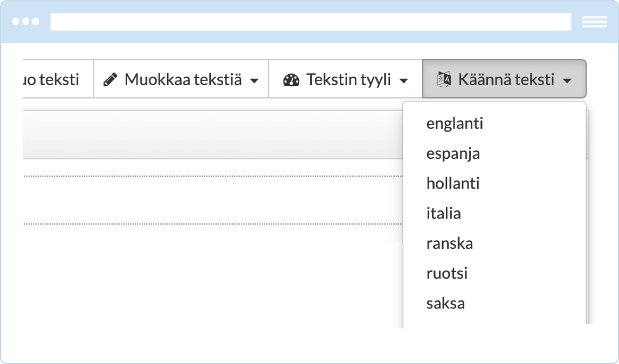Viewport: 619px width, 364px height.
Task: Click the gray header bar below toolbar
Action: coord(210,135)
